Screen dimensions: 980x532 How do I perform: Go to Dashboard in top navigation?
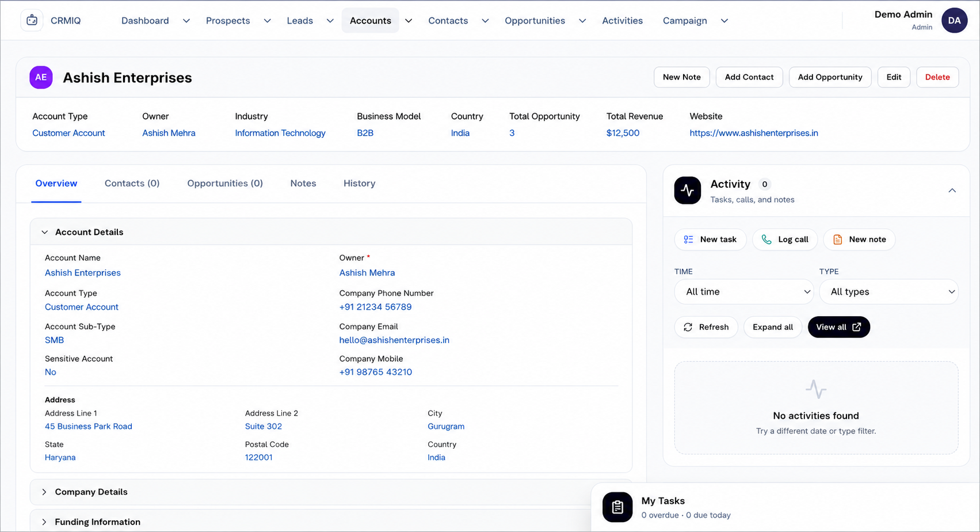point(145,21)
